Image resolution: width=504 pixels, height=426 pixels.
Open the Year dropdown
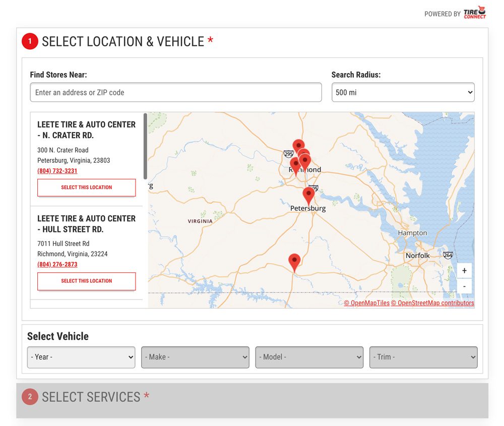[x=81, y=357]
